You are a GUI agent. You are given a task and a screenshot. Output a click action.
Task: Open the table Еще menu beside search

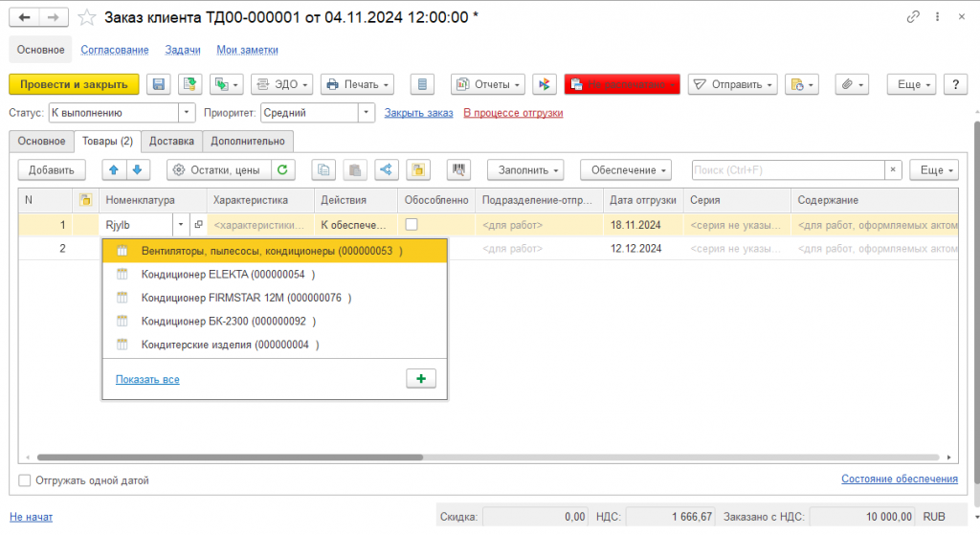[x=934, y=170]
